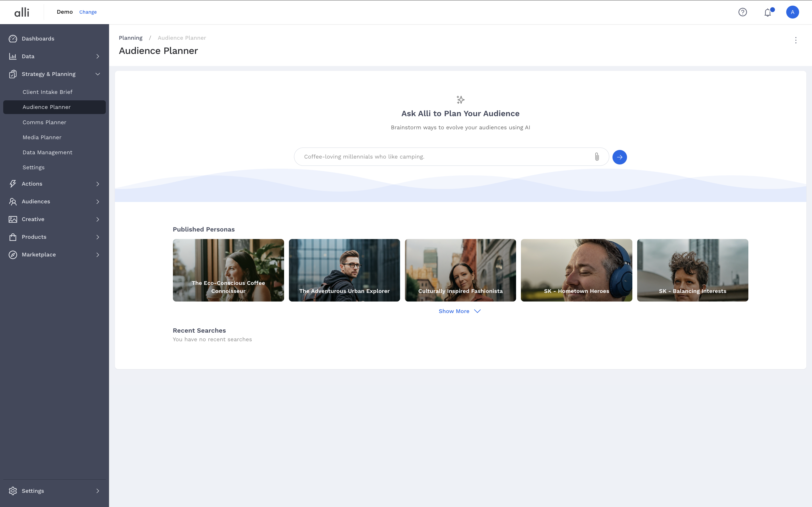Image resolution: width=812 pixels, height=507 pixels.
Task: Collapse the Strategy & Planning section
Action: 98,74
